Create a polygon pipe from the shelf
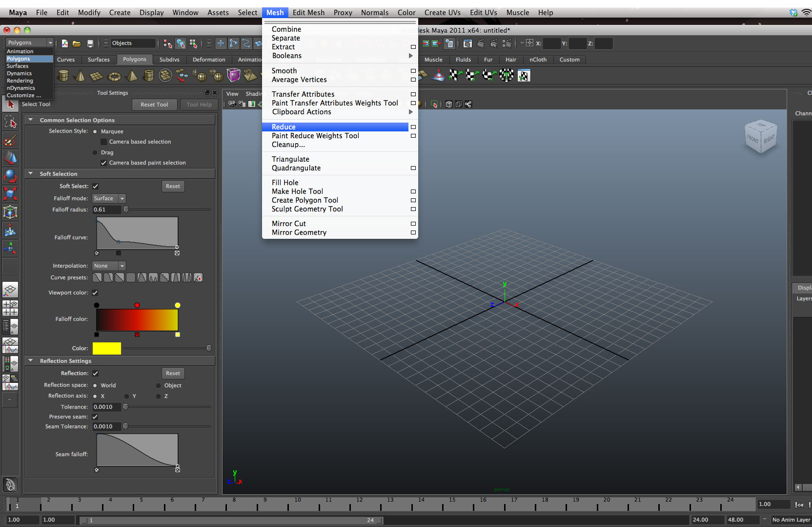 149,76
